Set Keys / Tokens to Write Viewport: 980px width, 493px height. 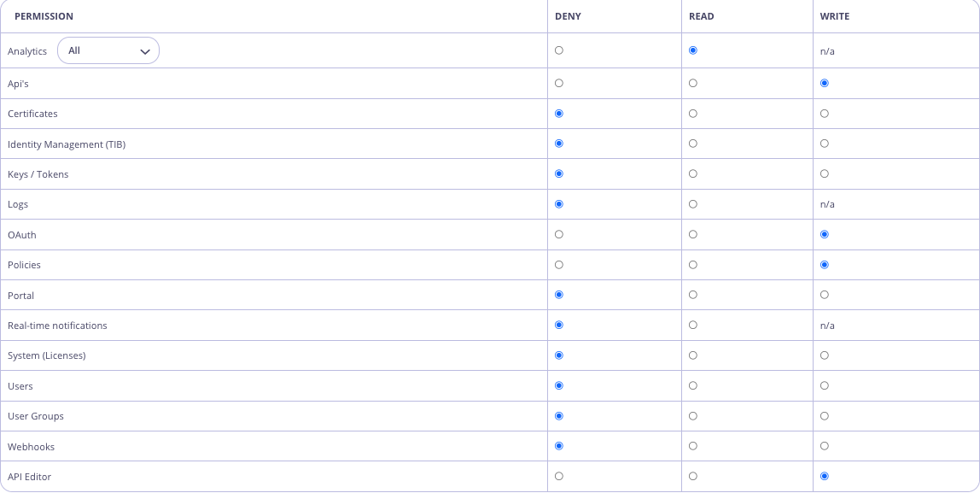point(824,174)
